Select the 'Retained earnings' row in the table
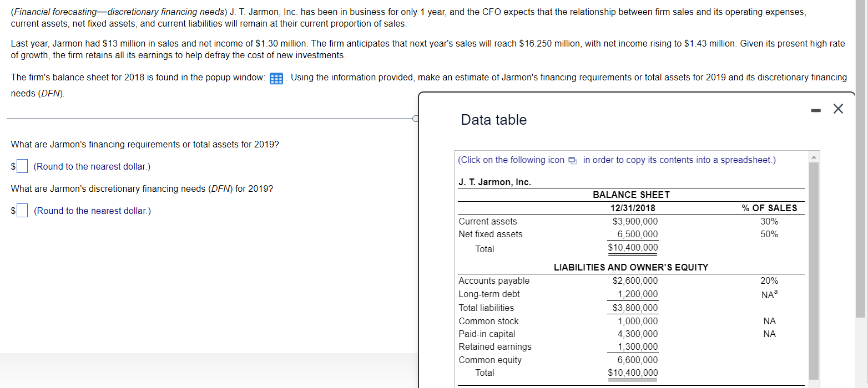The width and height of the screenshot is (868, 388). click(494, 346)
